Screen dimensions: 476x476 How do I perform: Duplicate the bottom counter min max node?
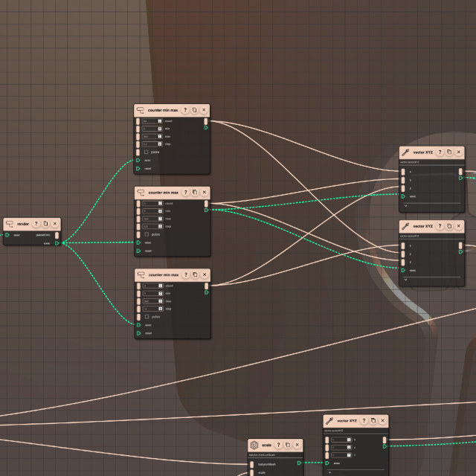coord(195,274)
